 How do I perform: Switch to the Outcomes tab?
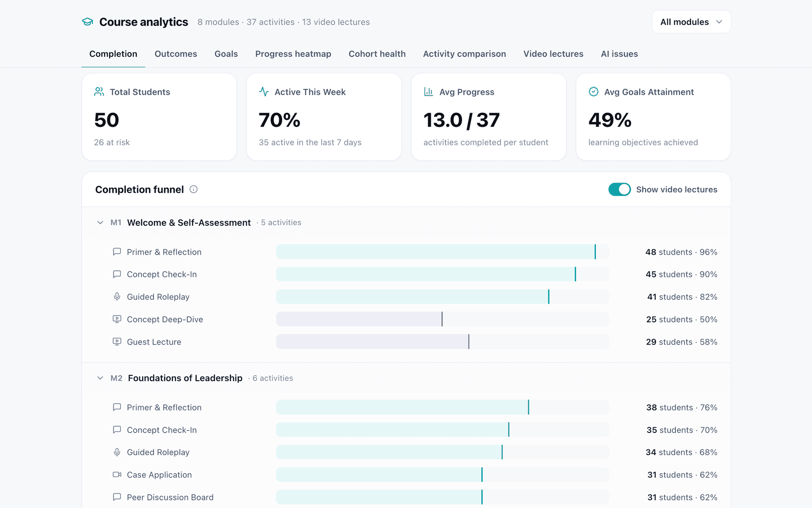click(x=176, y=54)
